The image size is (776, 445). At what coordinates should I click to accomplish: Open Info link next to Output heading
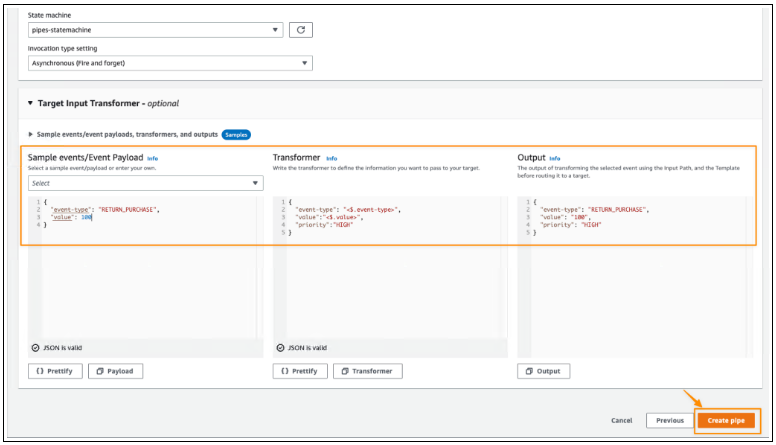(555, 158)
